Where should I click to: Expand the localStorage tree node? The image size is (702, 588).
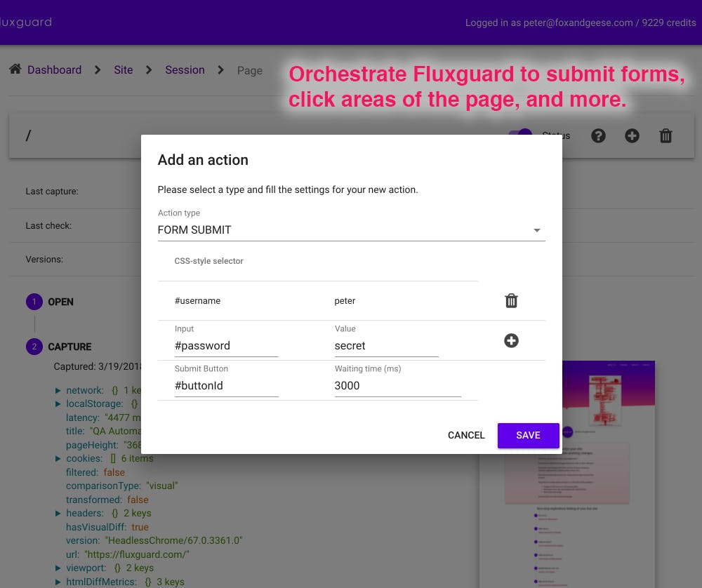pyautogui.click(x=58, y=404)
